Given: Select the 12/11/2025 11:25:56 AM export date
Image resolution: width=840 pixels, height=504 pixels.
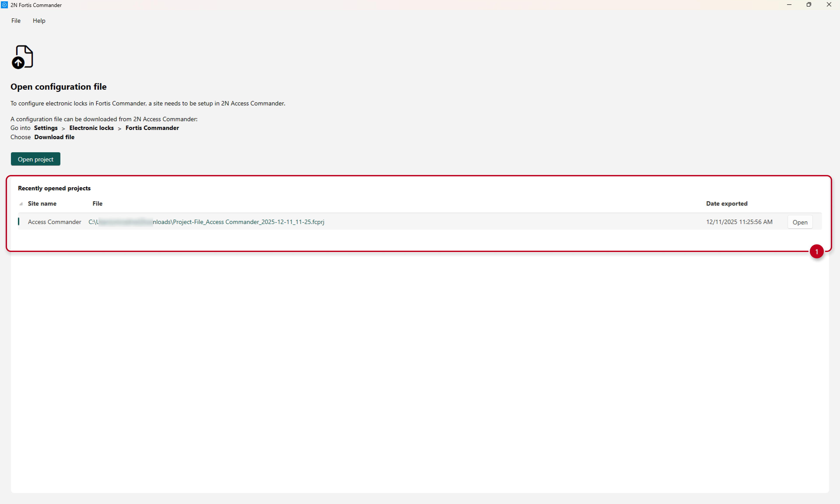Looking at the screenshot, I should [739, 222].
